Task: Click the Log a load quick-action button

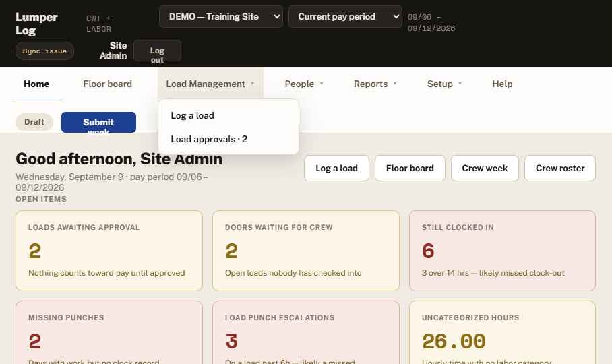Action: (336, 168)
